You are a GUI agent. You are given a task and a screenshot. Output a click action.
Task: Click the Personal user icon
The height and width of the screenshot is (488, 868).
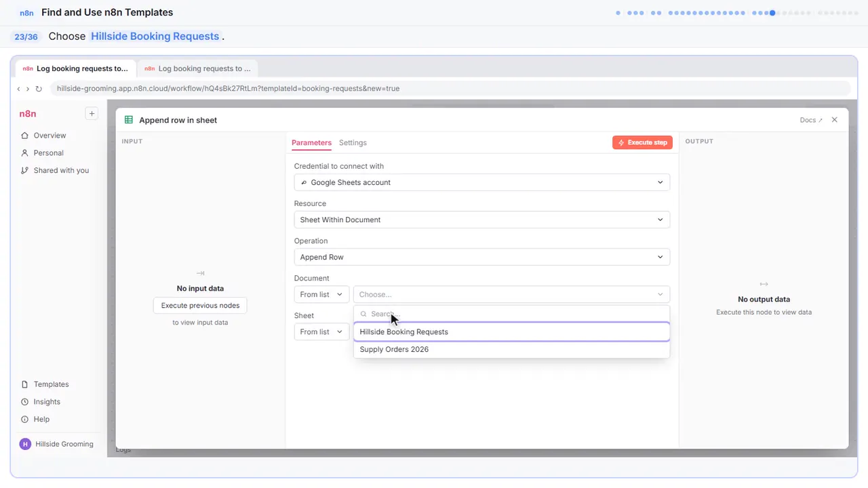tap(25, 153)
